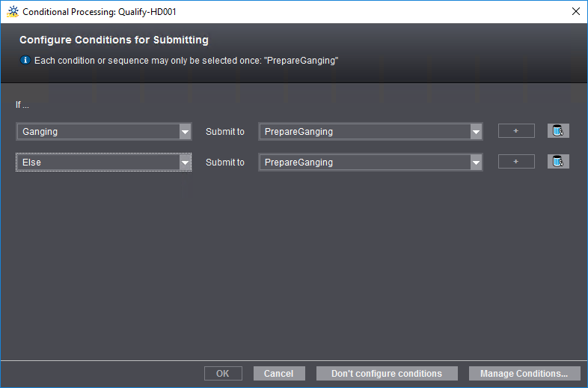Viewport: 588px width, 388px height.
Task: Expand the Ganging condition dropdown arrow
Action: click(186, 132)
